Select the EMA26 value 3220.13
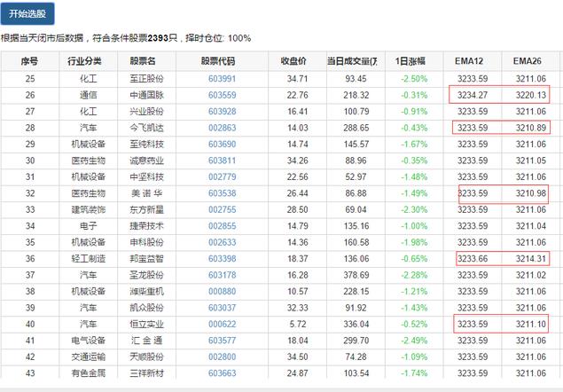563x392 pixels. point(529,96)
